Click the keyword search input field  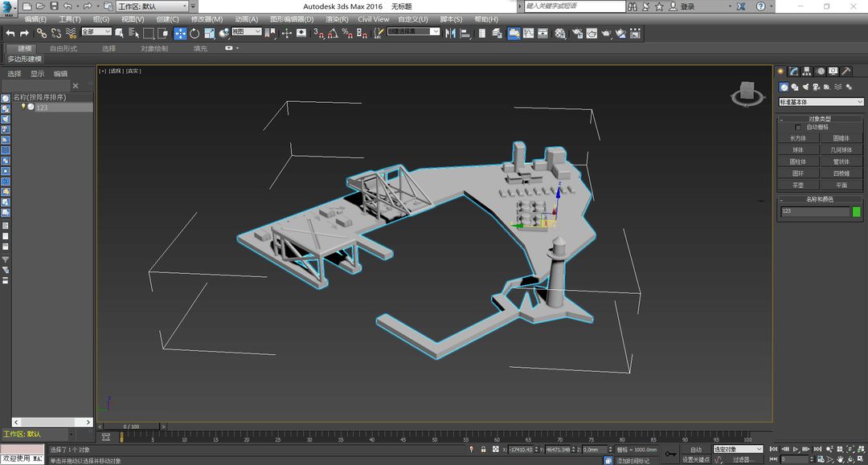tap(575, 6)
